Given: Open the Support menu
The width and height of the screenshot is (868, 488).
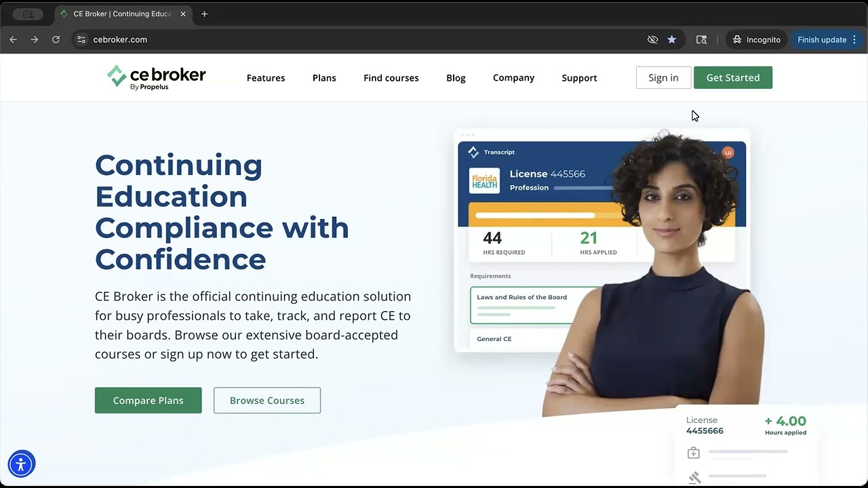Looking at the screenshot, I should [579, 78].
